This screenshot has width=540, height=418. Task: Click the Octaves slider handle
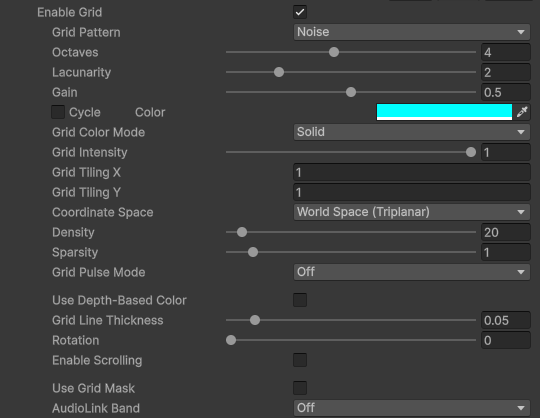[334, 52]
